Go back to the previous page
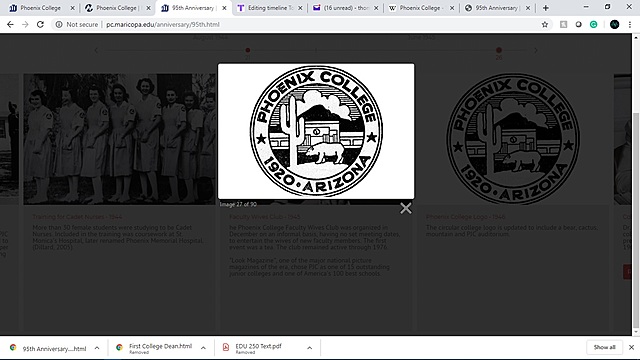This screenshot has width=640, height=360. tap(10, 24)
